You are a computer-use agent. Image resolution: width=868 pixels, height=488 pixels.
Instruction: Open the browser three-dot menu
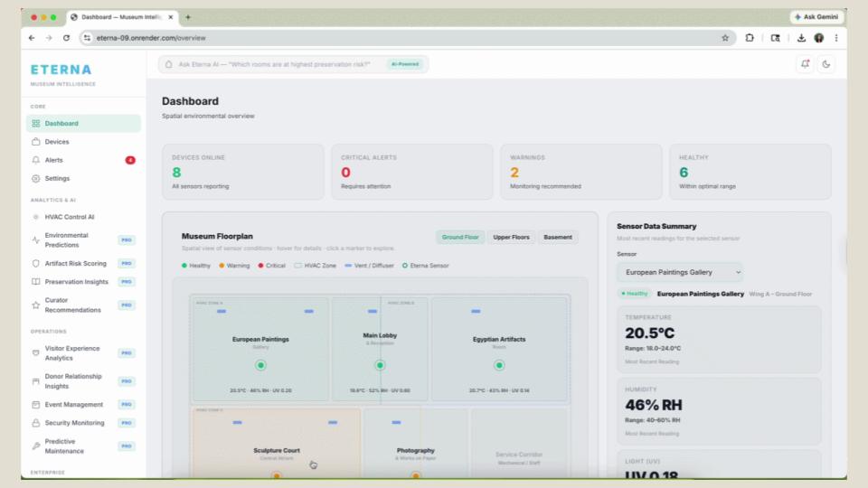coord(836,38)
